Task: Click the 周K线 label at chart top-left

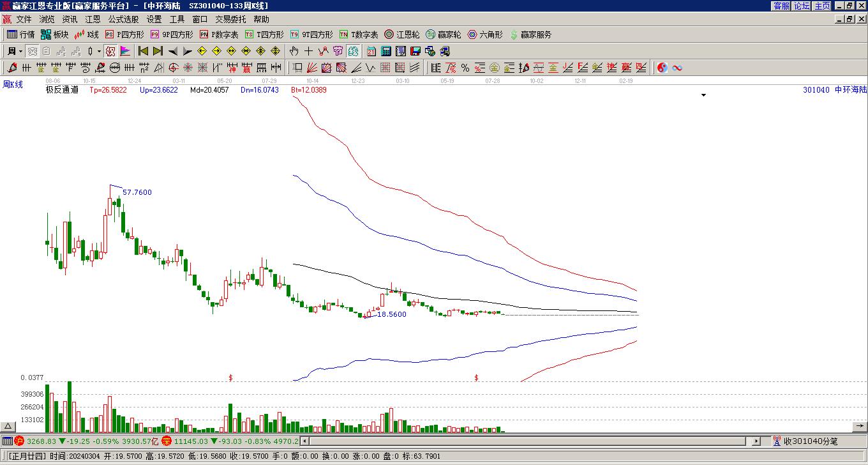Action: click(x=13, y=84)
